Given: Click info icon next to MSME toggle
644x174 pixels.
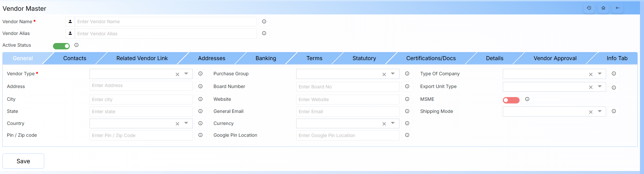Looking at the screenshot, I should [x=527, y=99].
